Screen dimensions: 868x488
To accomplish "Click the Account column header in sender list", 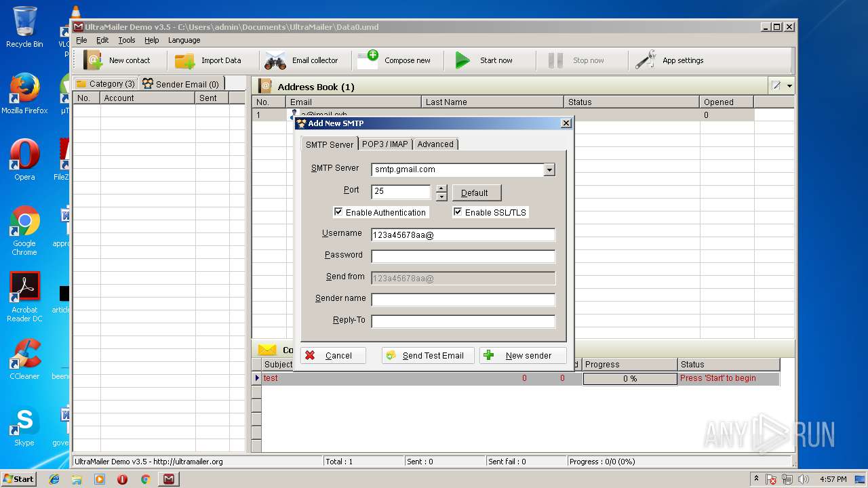I will 148,98.
